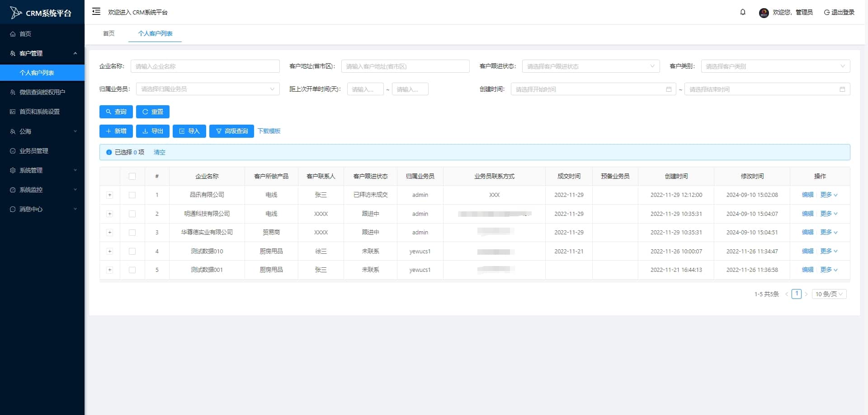The image size is (868, 415).
Task: Click 清空 to clear selection
Action: (160, 152)
